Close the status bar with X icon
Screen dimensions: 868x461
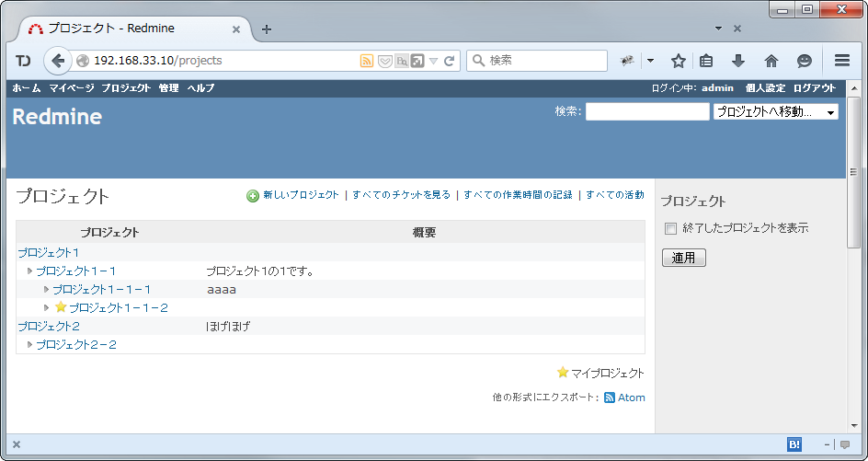pos(17,444)
